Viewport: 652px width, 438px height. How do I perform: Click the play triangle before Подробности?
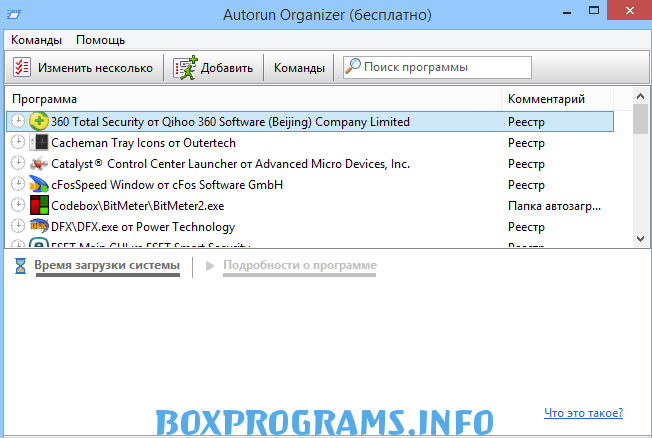[210, 265]
